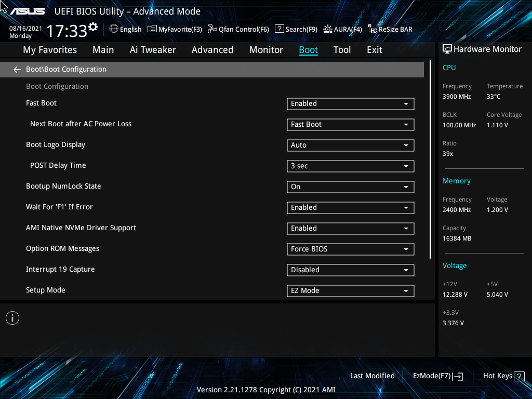Click the Hardware Monitor display icon
Screen dimensions: 532x399
click(447, 49)
